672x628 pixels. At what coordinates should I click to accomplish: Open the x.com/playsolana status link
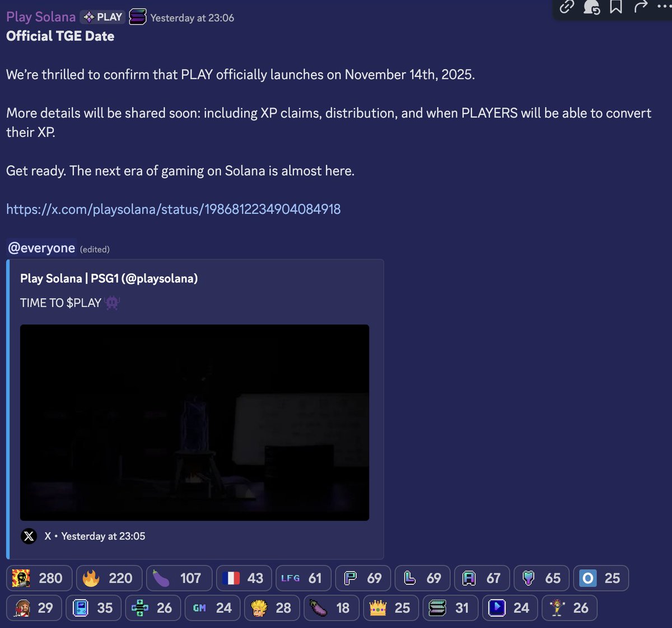pos(173,209)
